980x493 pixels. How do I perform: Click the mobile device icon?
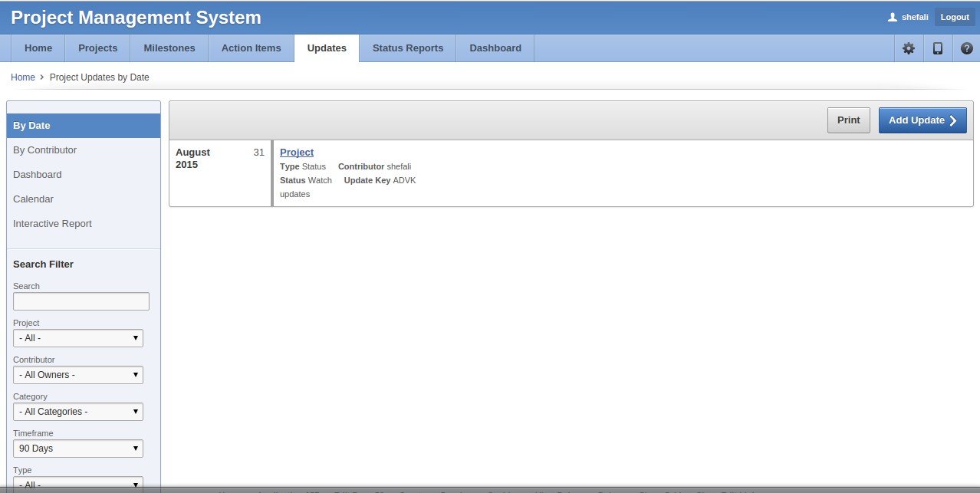(x=937, y=48)
